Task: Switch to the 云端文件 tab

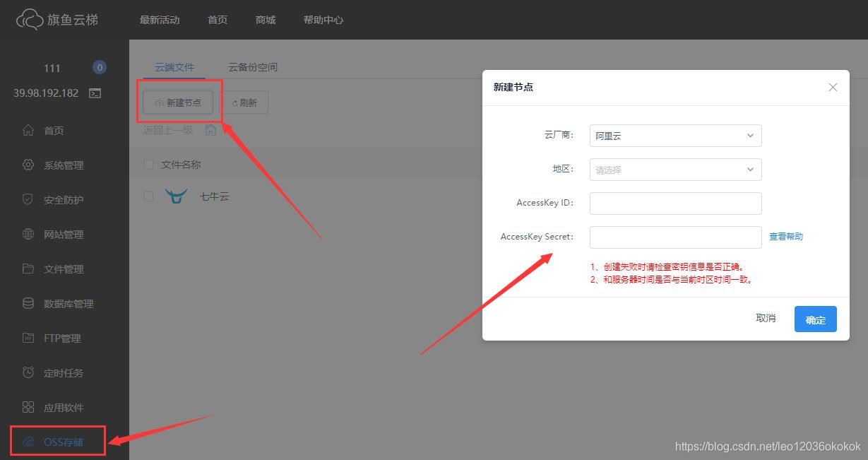Action: point(174,67)
